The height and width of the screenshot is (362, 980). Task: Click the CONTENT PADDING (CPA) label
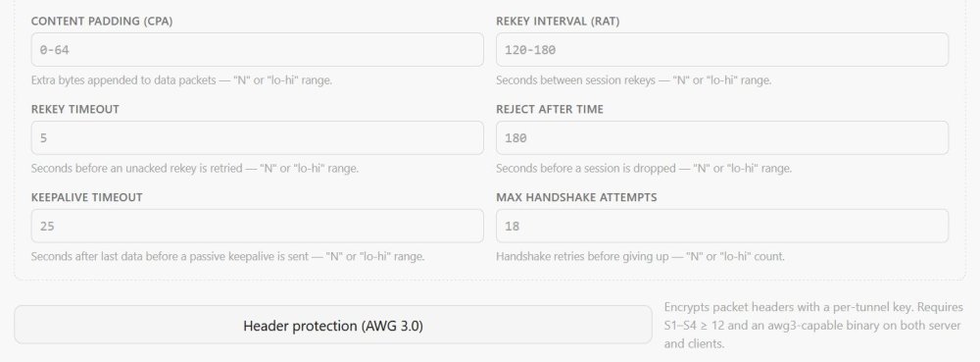(x=102, y=21)
